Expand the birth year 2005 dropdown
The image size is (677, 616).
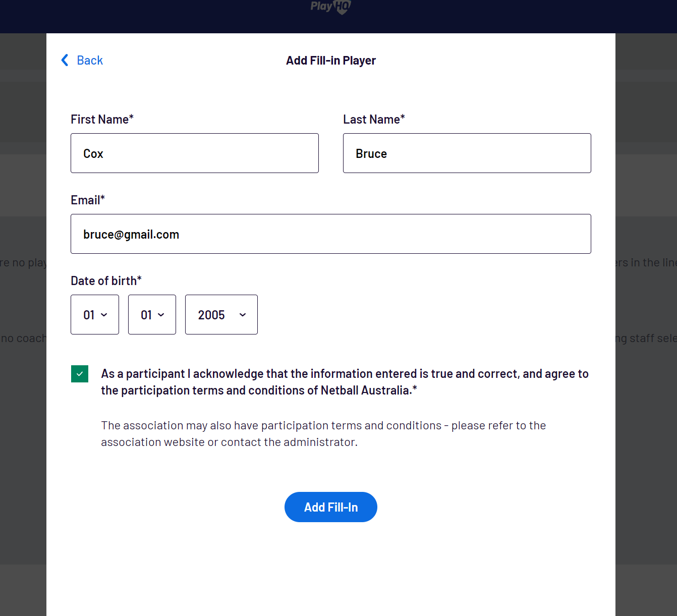coord(221,315)
